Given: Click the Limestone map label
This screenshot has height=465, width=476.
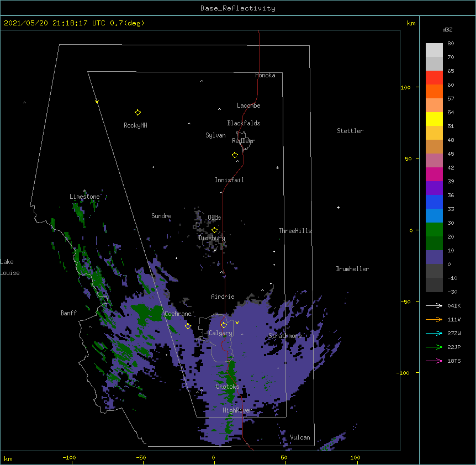Looking at the screenshot, I should (x=84, y=197).
